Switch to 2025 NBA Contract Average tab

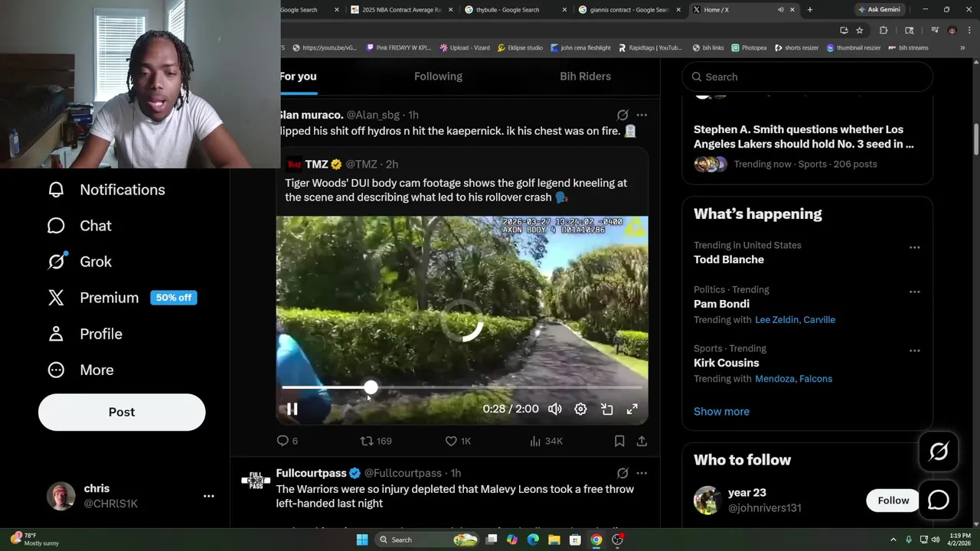coord(401,10)
